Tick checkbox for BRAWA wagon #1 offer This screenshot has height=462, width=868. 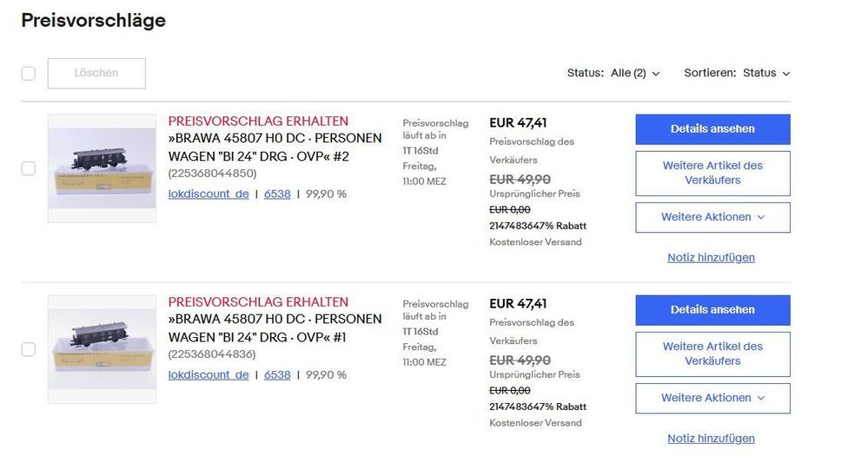point(29,349)
